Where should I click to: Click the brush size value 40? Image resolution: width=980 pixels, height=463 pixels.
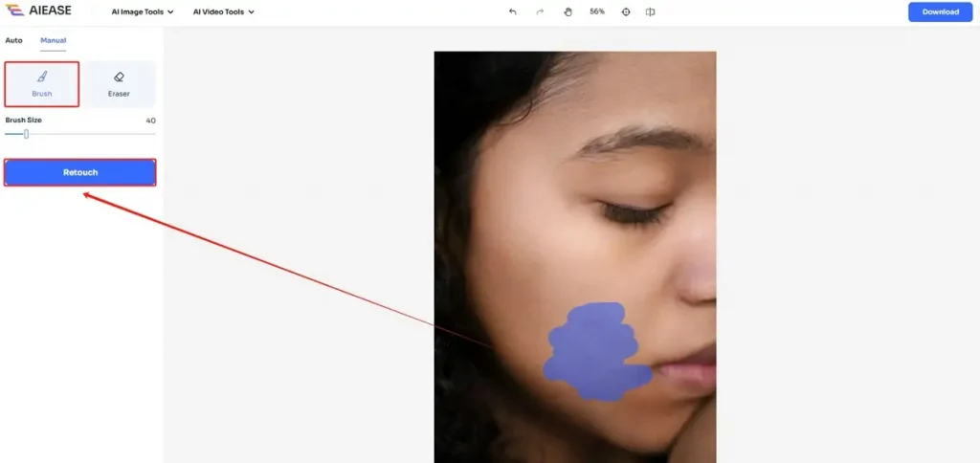150,121
